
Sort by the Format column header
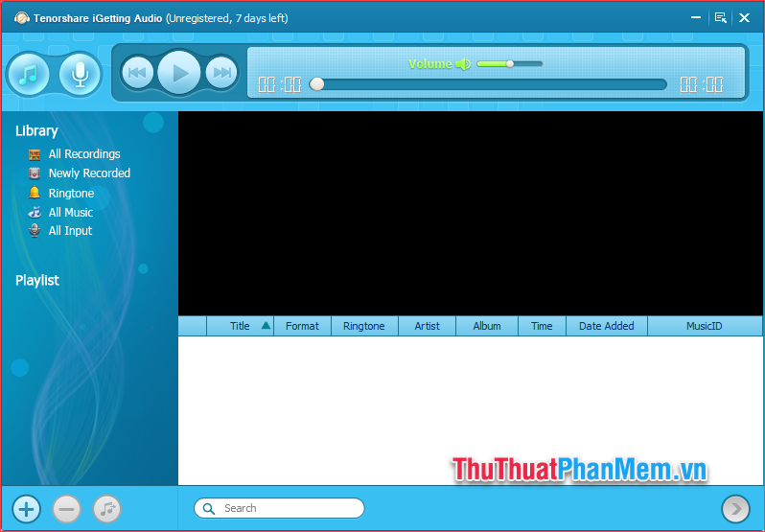(303, 326)
